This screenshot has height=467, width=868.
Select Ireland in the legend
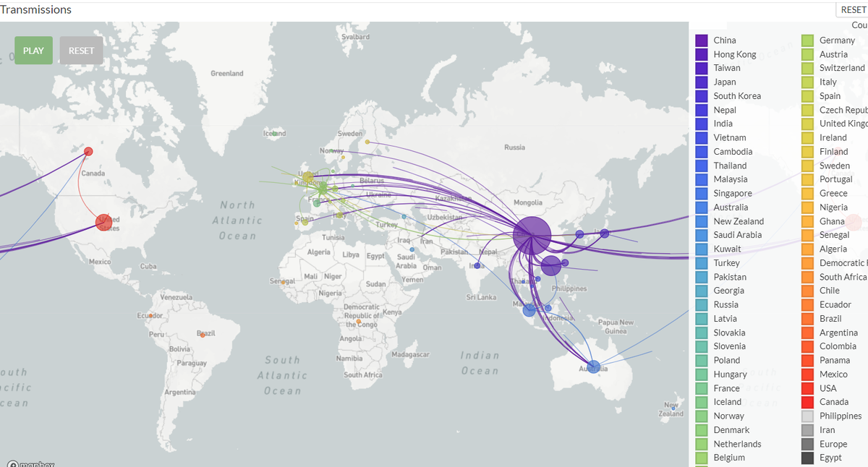tap(833, 137)
